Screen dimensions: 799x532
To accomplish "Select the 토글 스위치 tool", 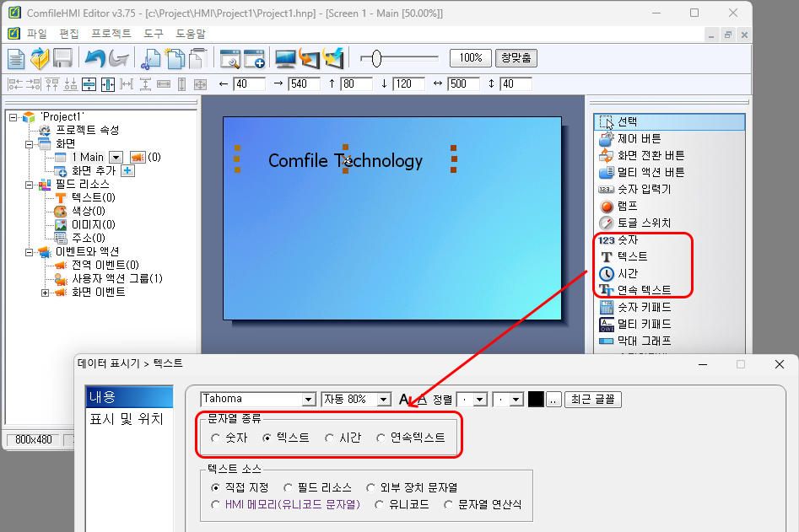I will [629, 222].
